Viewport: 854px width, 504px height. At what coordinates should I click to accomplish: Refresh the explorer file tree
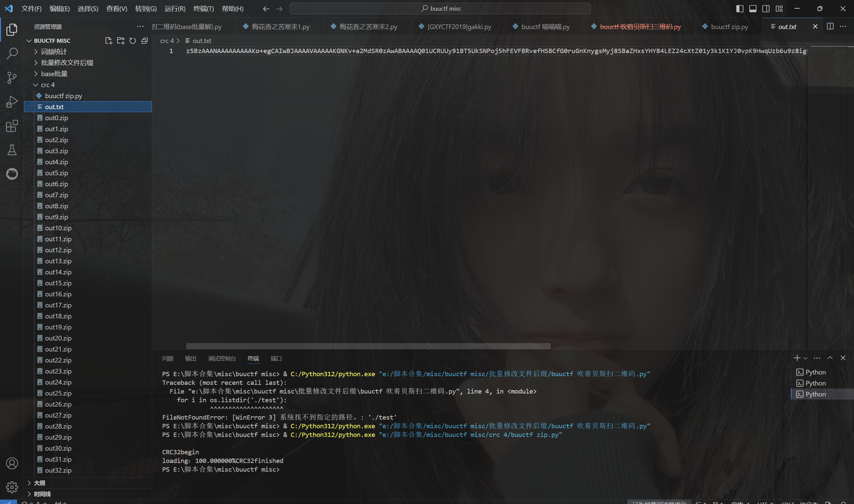[x=133, y=41]
